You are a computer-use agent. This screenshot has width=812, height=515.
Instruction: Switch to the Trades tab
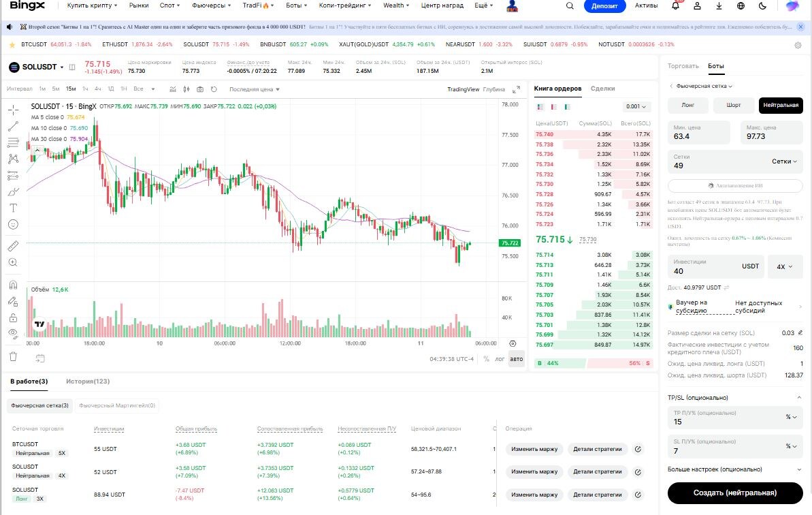pos(603,89)
